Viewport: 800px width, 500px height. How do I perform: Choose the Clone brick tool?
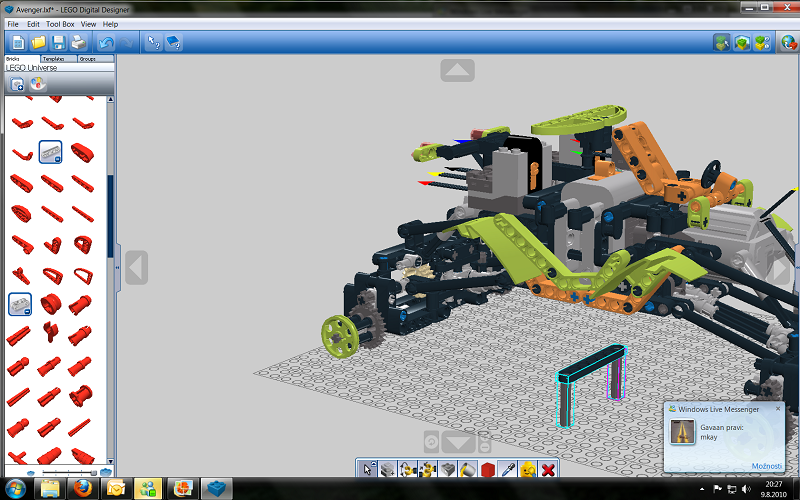click(387, 468)
